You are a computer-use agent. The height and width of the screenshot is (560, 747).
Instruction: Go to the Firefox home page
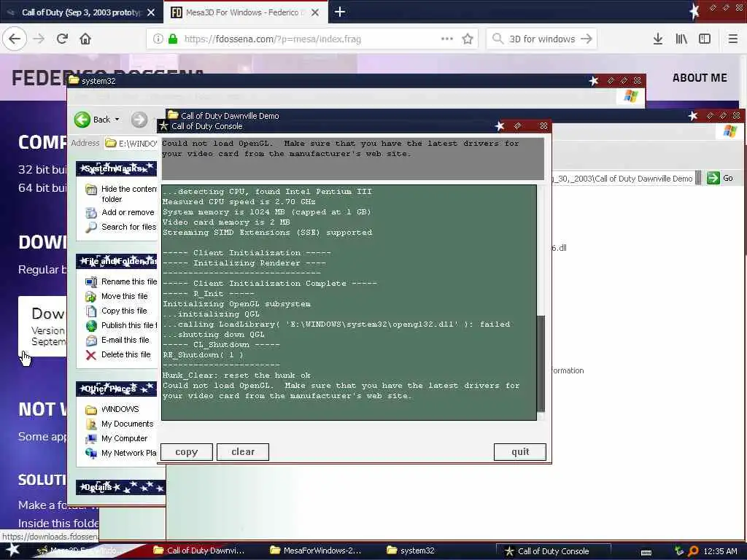pyautogui.click(x=85, y=39)
